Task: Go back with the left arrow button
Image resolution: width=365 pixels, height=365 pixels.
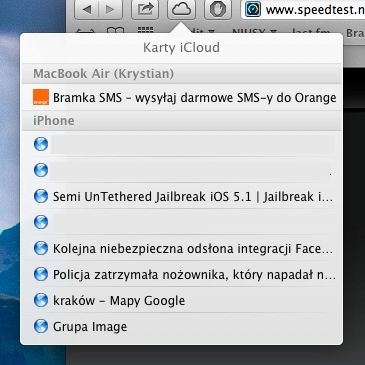Action: point(87,9)
